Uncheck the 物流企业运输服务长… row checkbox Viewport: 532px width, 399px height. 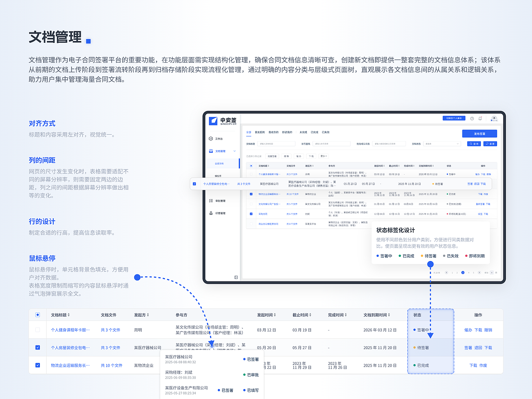pos(37,365)
